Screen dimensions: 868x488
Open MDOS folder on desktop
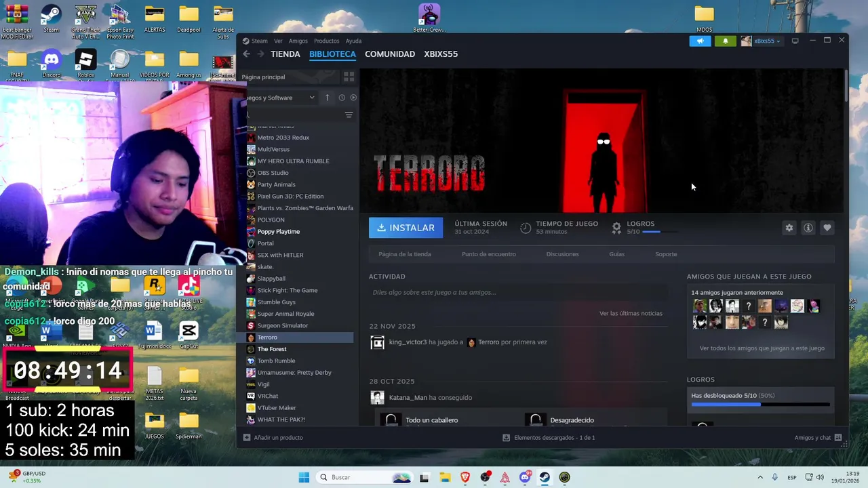pyautogui.click(x=704, y=18)
